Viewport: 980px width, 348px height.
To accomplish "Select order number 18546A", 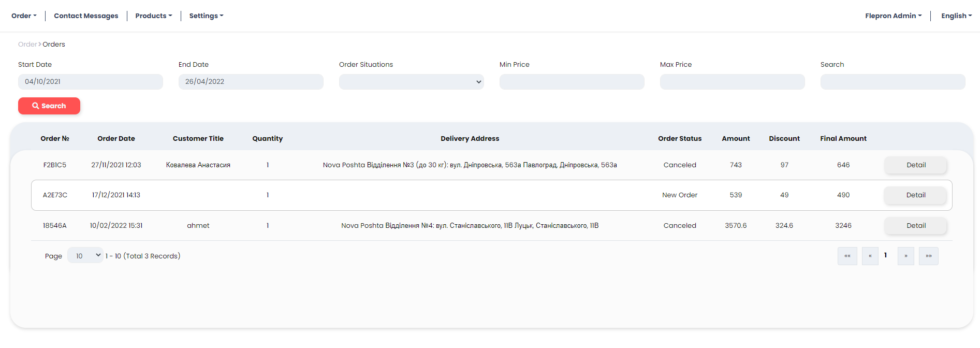I will 55,225.
